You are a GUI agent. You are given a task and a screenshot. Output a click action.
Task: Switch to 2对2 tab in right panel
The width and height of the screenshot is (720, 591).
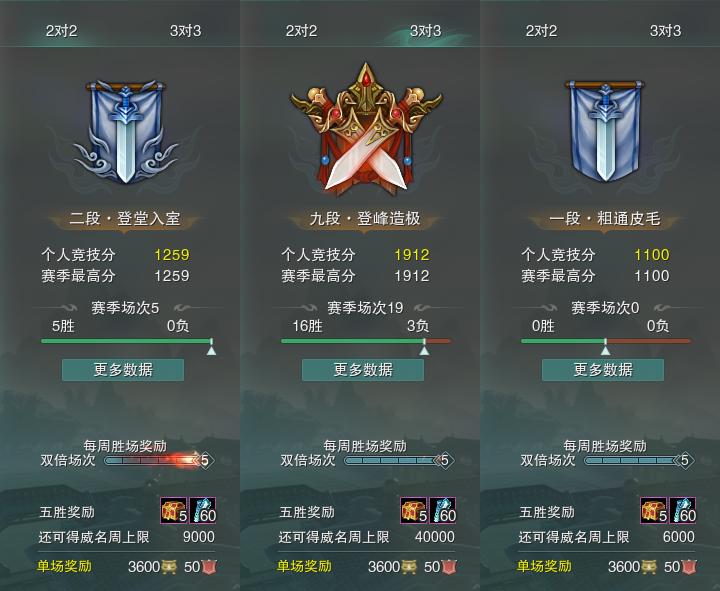pyautogui.click(x=541, y=31)
